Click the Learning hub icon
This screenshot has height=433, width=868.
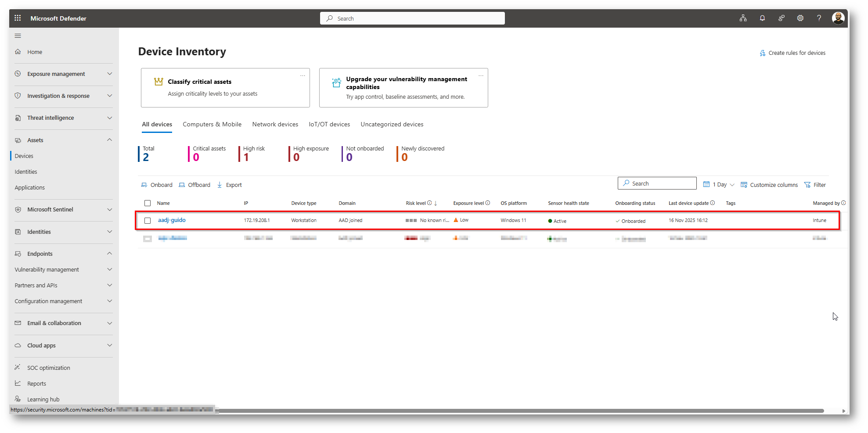(x=18, y=399)
